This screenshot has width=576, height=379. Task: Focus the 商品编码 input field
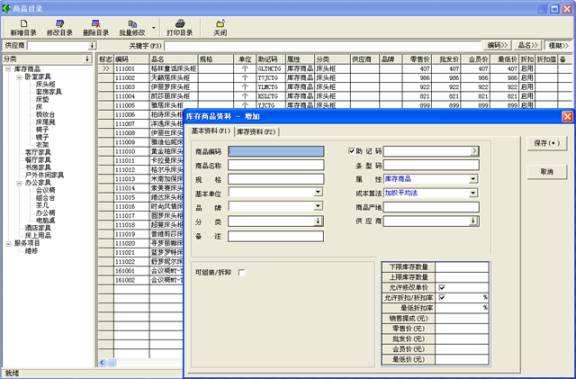pyautogui.click(x=276, y=151)
